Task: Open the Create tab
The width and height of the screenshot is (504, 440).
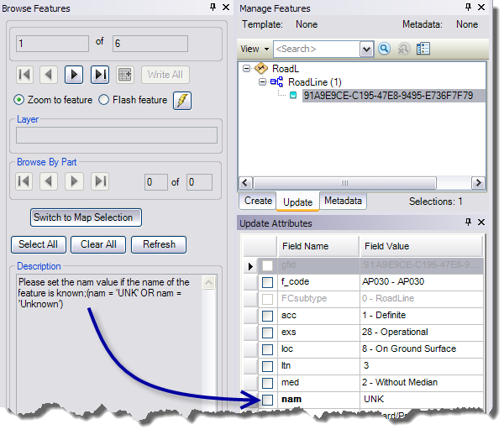Action: 258,202
